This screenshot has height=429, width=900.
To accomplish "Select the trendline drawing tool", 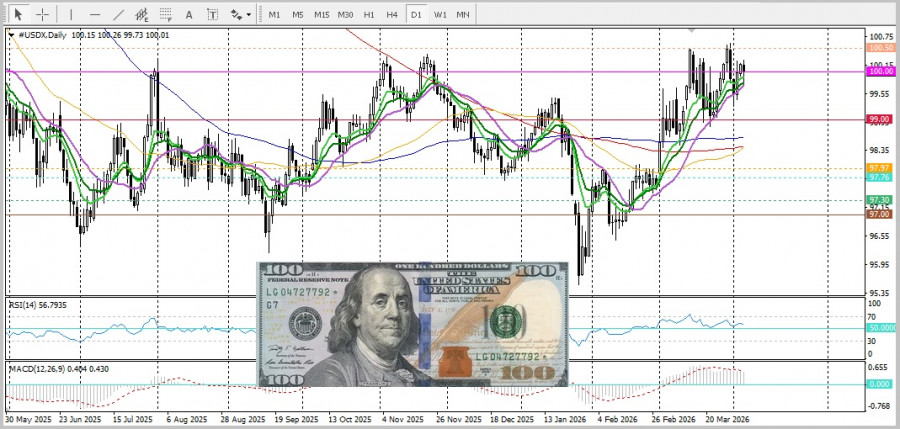I will [x=118, y=14].
